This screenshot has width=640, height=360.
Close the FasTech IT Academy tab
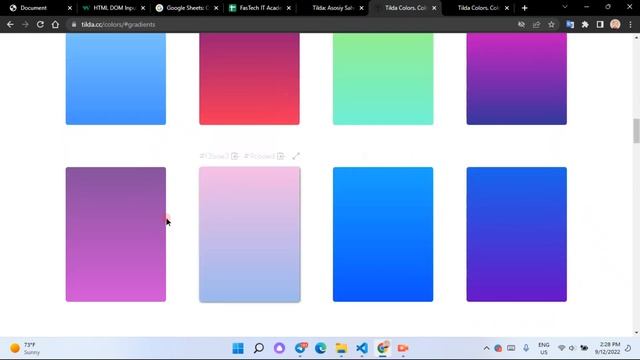point(289,8)
